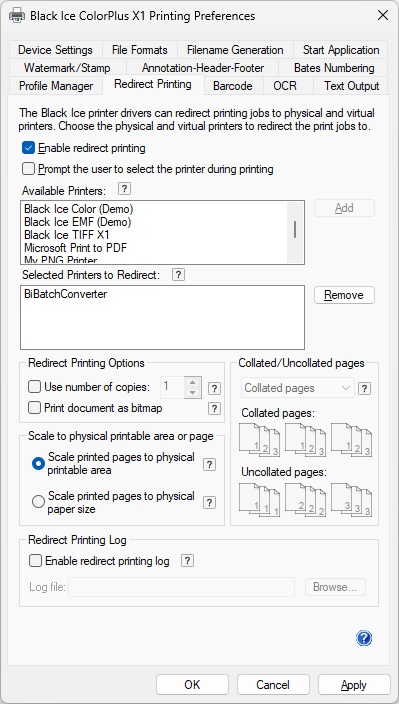Switch to Barcode tab
This screenshot has width=399, height=704.
232,86
